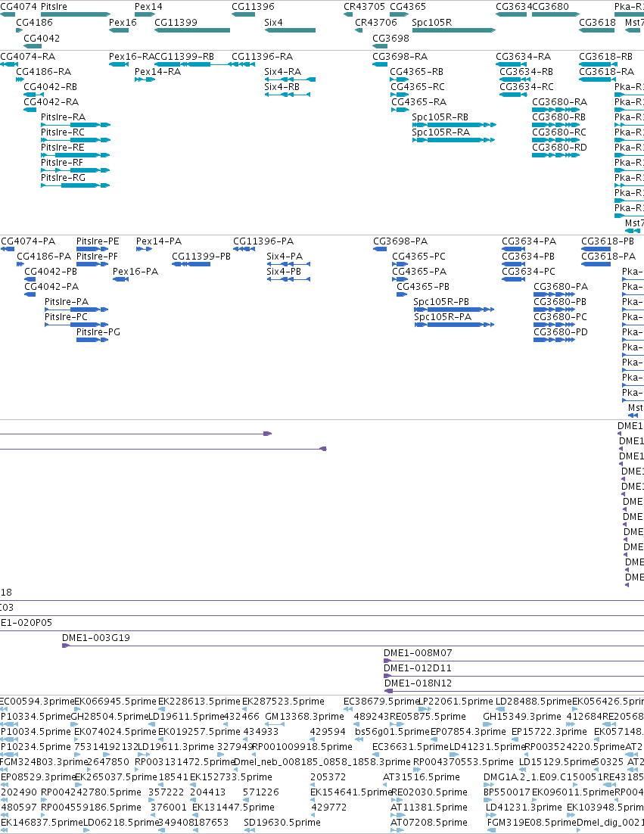The image size is (644, 834).
Task: Open transcript label CG11396-RA
Action: point(262,56)
